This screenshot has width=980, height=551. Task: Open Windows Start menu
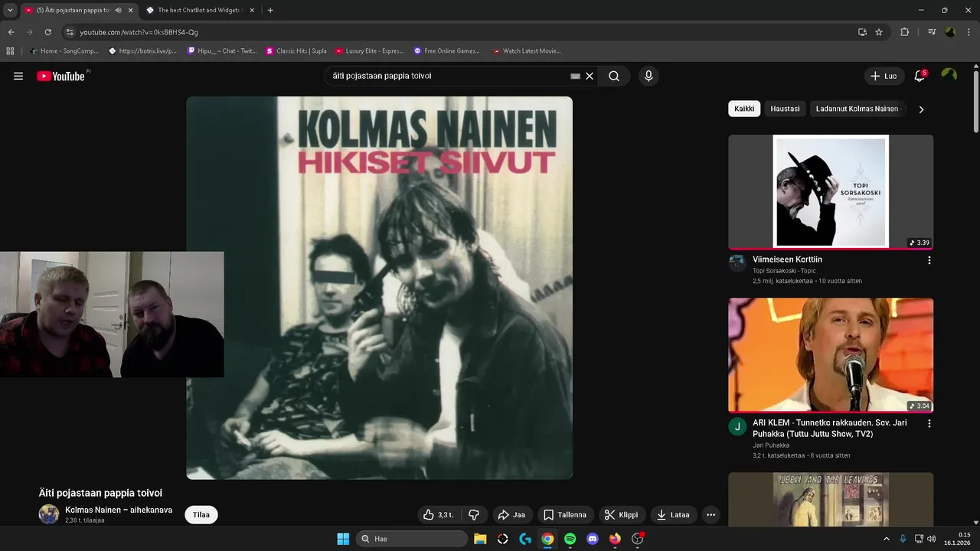coord(343,539)
